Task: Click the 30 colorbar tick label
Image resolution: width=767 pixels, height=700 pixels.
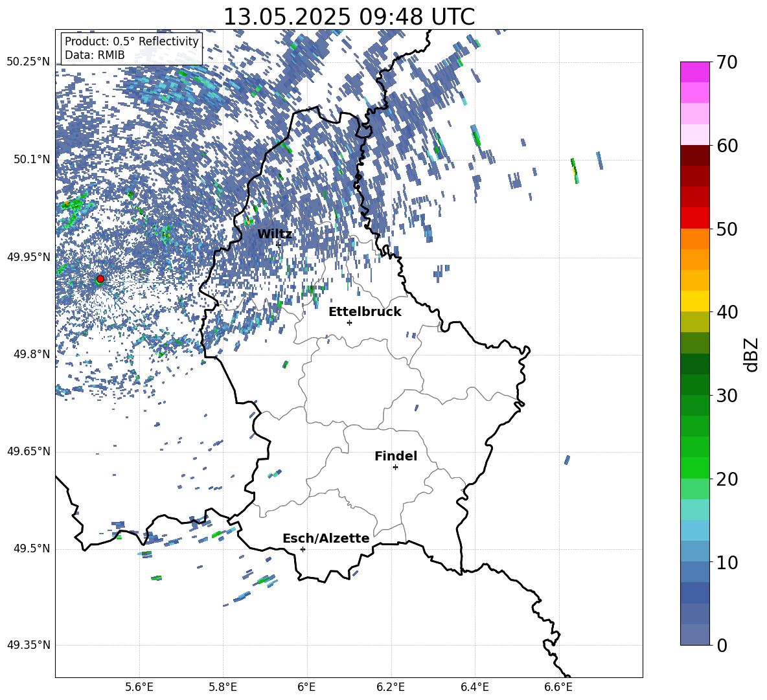Action: (x=727, y=396)
